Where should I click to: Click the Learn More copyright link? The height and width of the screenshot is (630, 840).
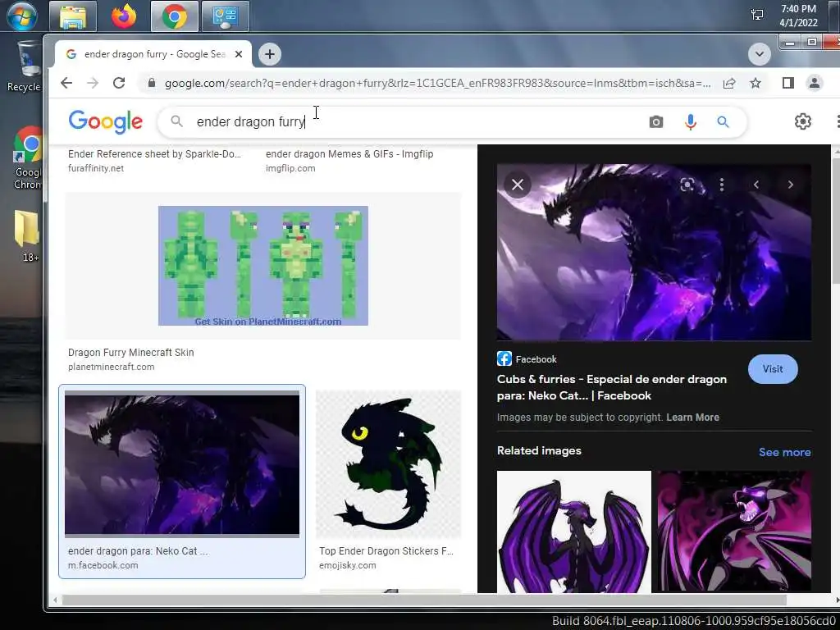[x=692, y=418]
